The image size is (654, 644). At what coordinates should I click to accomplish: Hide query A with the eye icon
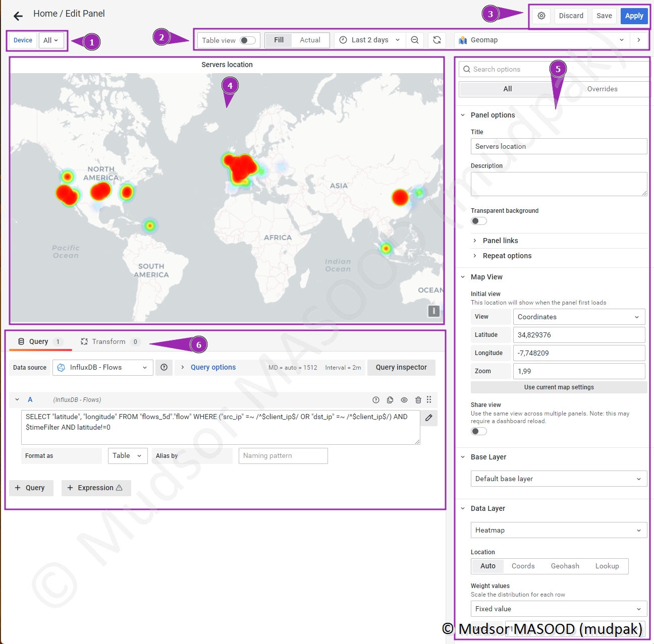404,400
